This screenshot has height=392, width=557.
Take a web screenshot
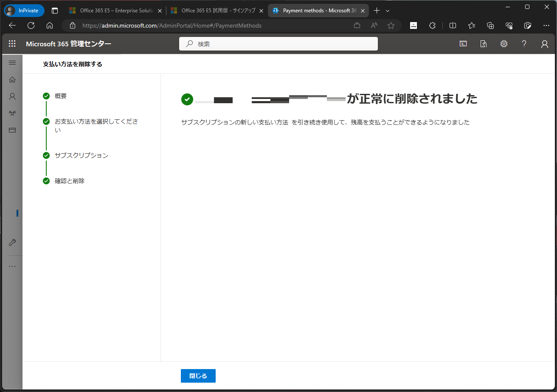tap(528, 25)
